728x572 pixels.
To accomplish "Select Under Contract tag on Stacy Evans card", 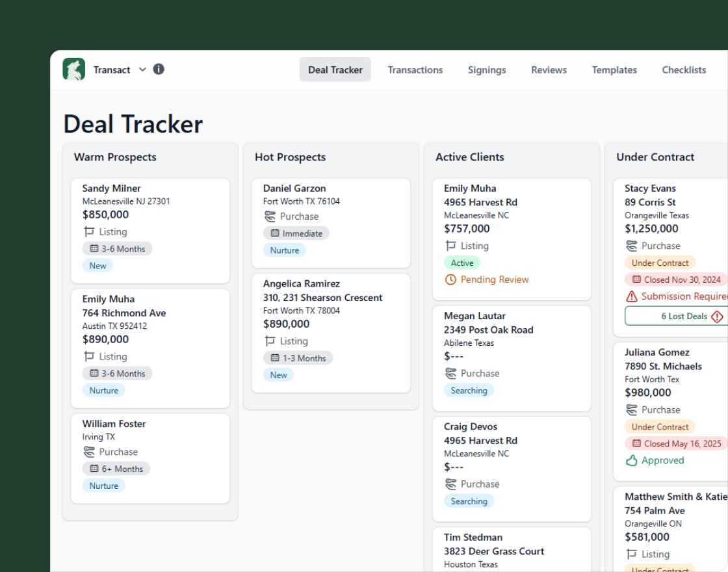I will [660, 263].
